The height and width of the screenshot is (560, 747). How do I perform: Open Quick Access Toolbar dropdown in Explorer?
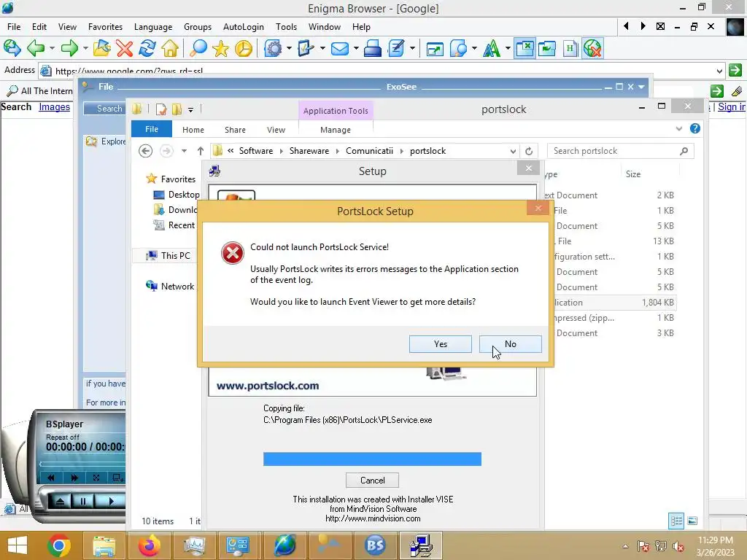(x=190, y=110)
